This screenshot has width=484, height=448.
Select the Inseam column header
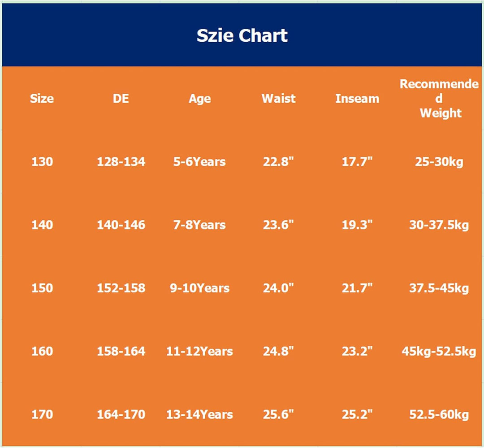[x=357, y=99]
